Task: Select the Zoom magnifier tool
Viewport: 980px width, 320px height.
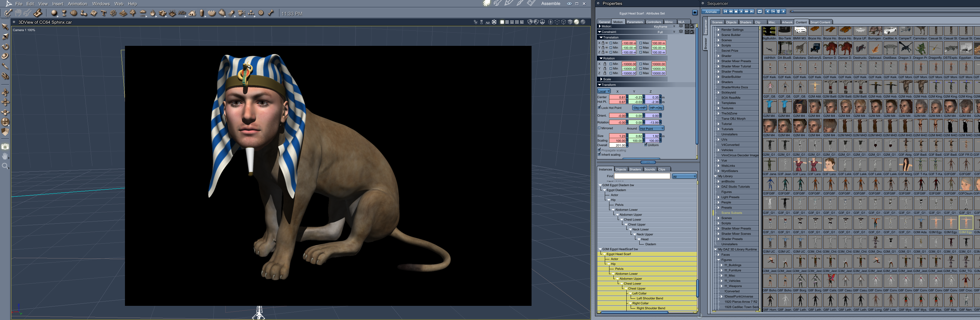Action: pyautogui.click(x=5, y=166)
